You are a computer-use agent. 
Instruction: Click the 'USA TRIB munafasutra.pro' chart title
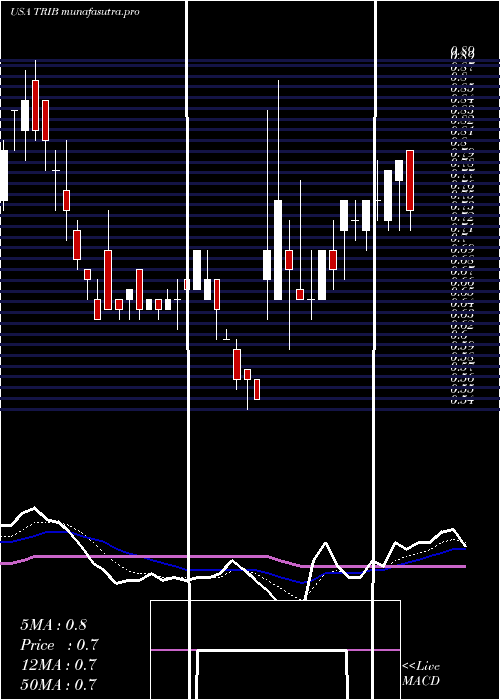pos(75,12)
